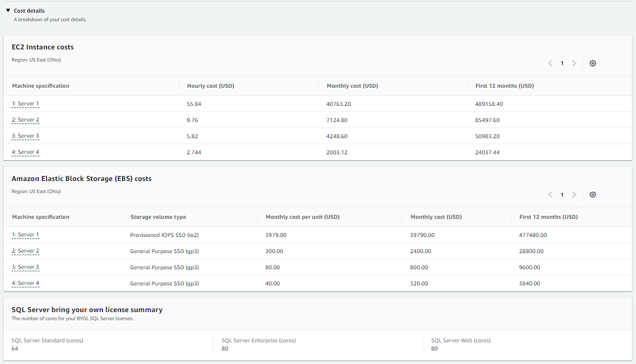Select Server 4's General Purpose SSD (gp3) cell
This screenshot has height=364, width=636.
pyautogui.click(x=164, y=283)
